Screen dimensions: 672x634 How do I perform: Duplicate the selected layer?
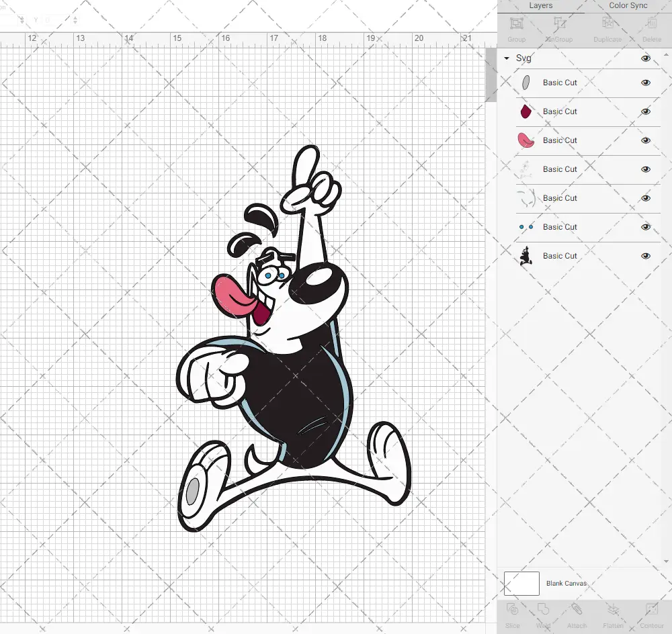pyautogui.click(x=607, y=30)
